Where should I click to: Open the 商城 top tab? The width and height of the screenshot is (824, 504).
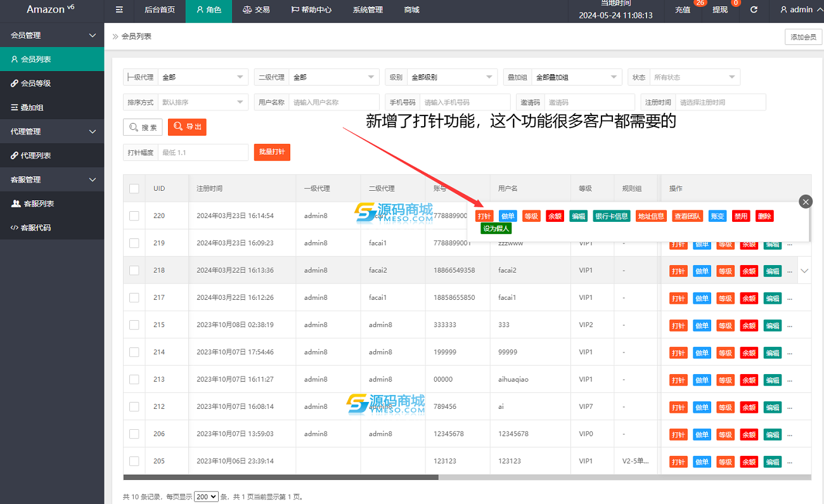click(411, 10)
